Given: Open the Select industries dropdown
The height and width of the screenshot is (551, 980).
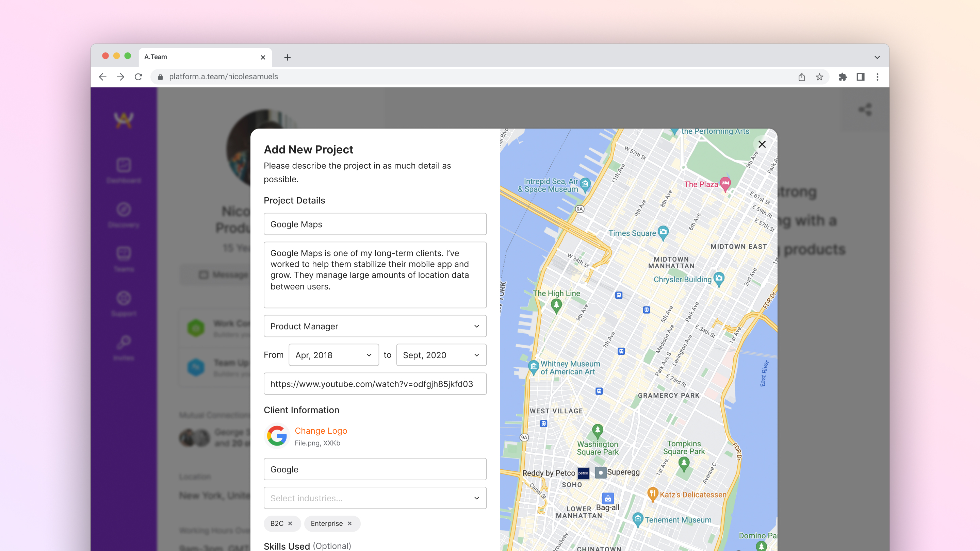Looking at the screenshot, I should 375,498.
